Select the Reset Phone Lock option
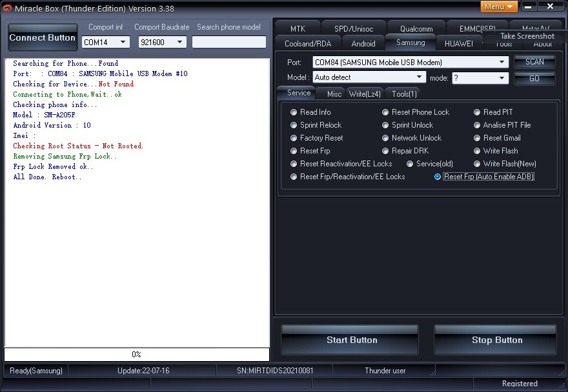 click(x=416, y=112)
